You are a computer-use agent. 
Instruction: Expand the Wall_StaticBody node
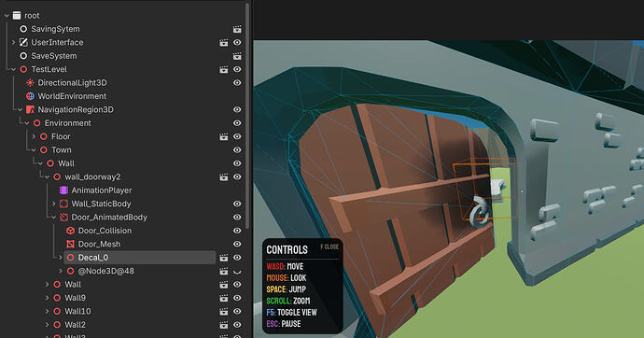coord(54,204)
